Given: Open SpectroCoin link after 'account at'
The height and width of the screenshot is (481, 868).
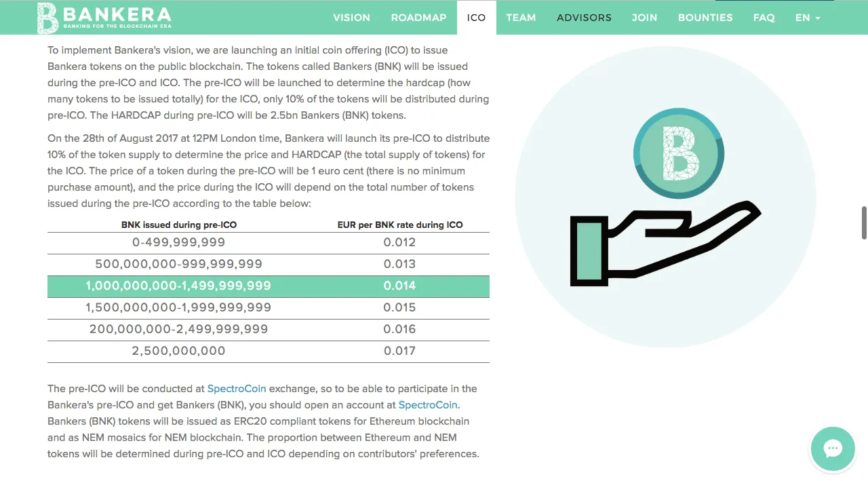Looking at the screenshot, I should [x=428, y=405].
